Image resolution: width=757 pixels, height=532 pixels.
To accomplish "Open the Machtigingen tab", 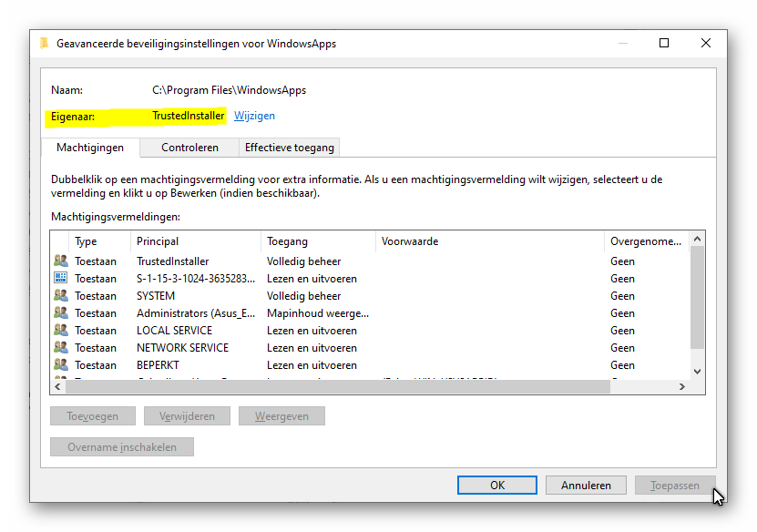I will pyautogui.click(x=90, y=148).
